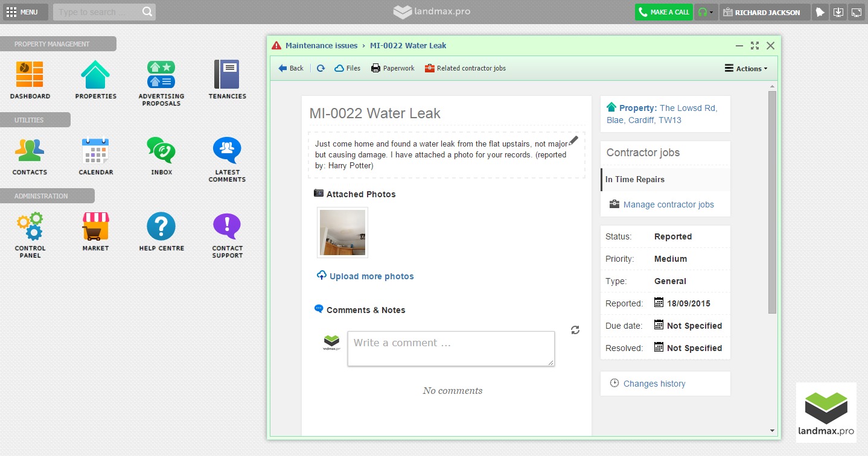
Task: Open the headset status dropdown
Action: [706, 12]
